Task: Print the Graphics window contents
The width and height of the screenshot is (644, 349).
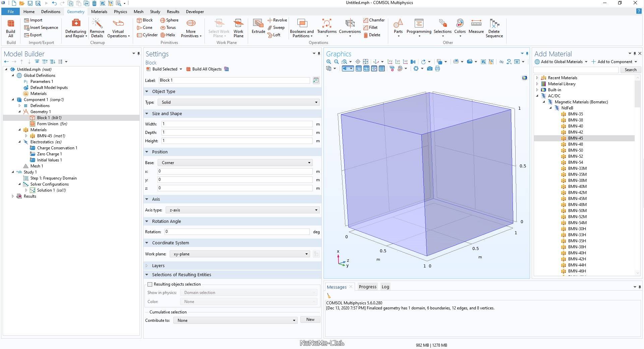Action: point(437,68)
